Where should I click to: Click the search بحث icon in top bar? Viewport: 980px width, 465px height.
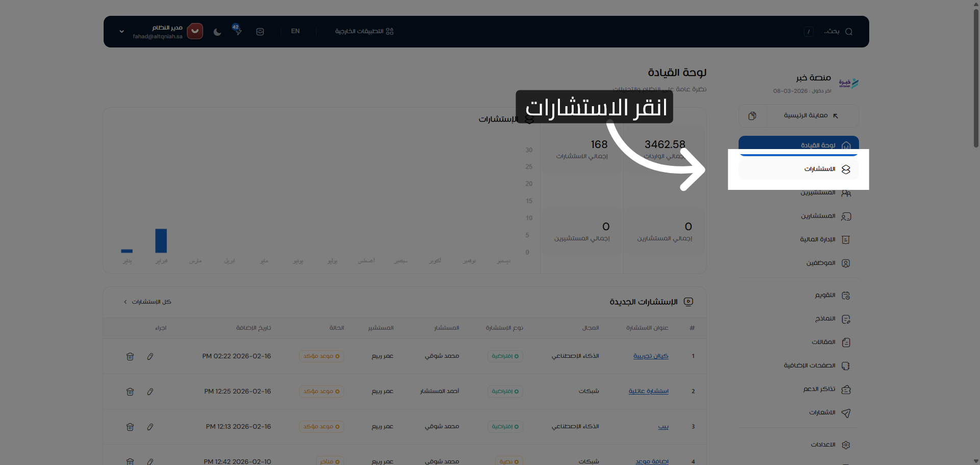pyautogui.click(x=848, y=31)
